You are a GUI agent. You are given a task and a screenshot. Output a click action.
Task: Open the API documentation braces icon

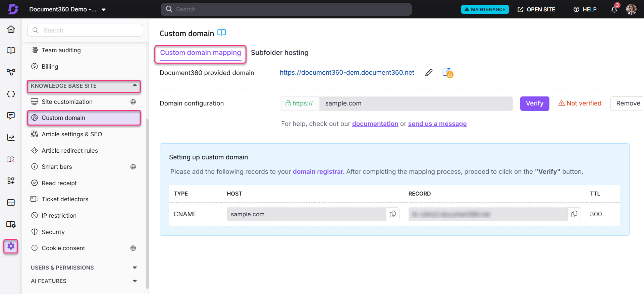[11, 94]
